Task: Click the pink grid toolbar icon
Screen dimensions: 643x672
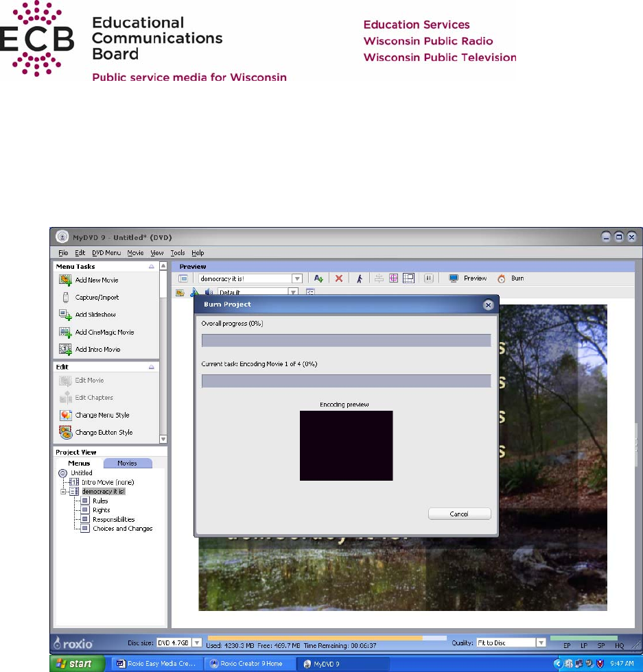Action: point(393,278)
